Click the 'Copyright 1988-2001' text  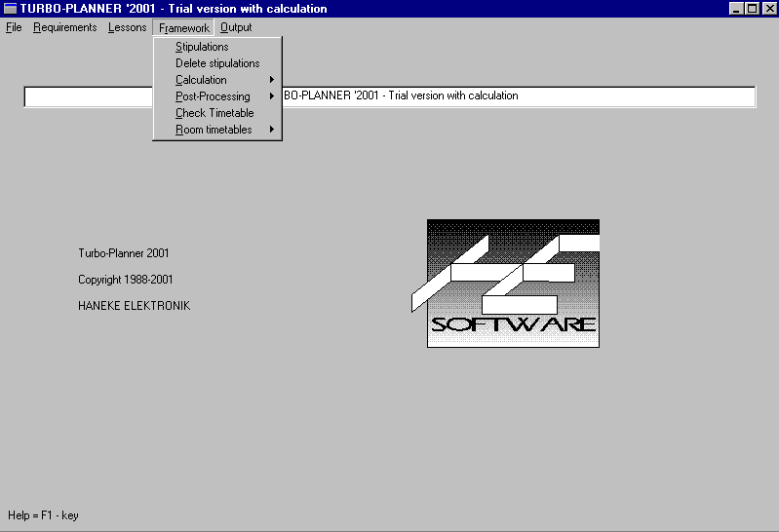tap(125, 280)
